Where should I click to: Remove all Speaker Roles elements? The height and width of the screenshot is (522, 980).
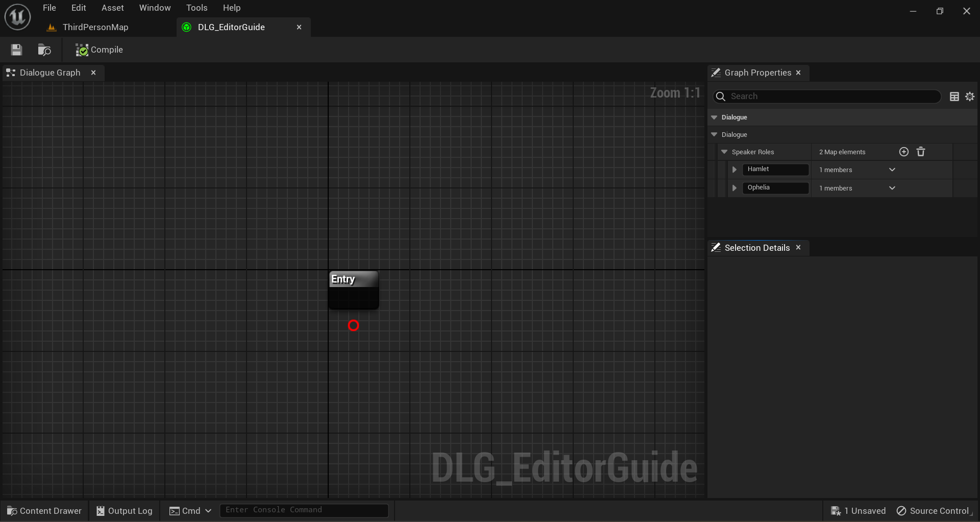(x=921, y=152)
